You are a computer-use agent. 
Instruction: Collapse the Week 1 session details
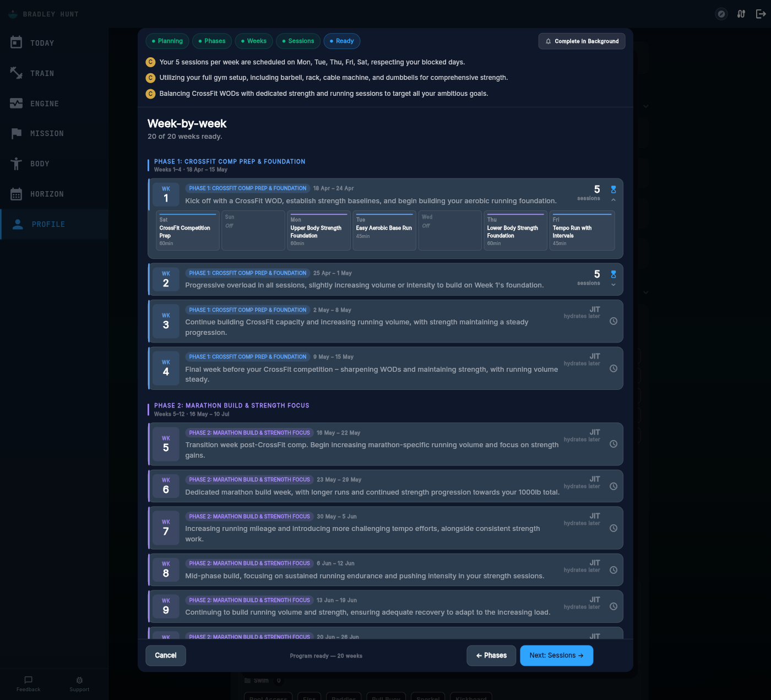pyautogui.click(x=613, y=200)
